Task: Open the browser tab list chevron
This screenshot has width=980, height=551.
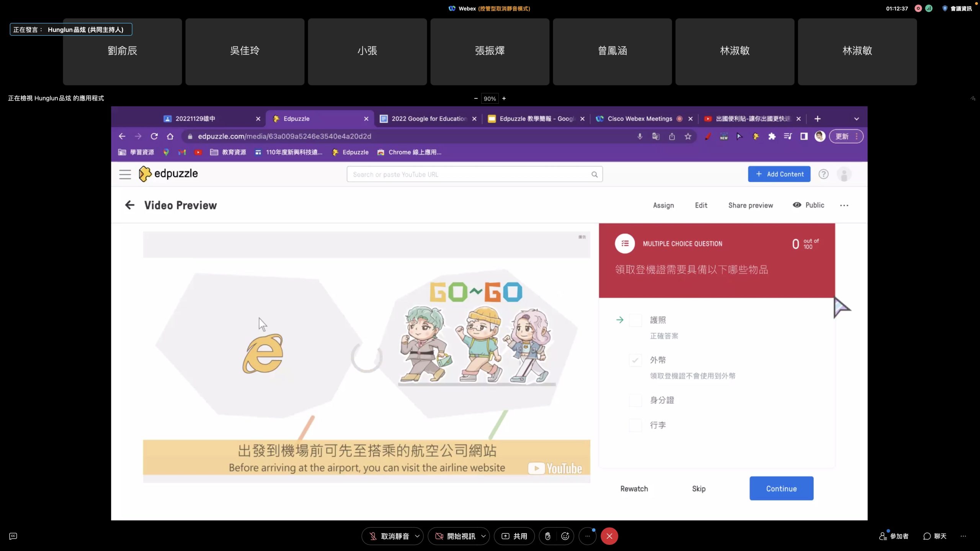Action: (x=856, y=119)
